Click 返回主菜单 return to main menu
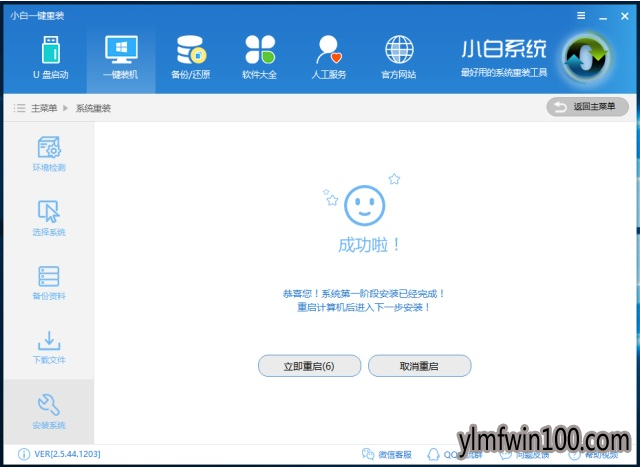Image resolution: width=641 pixels, height=467 pixels. 587,107
